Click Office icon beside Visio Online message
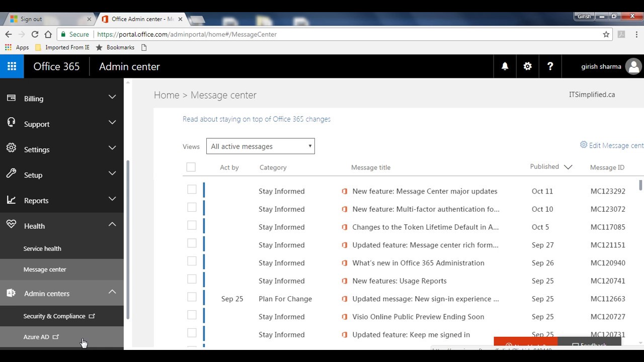 point(345,317)
